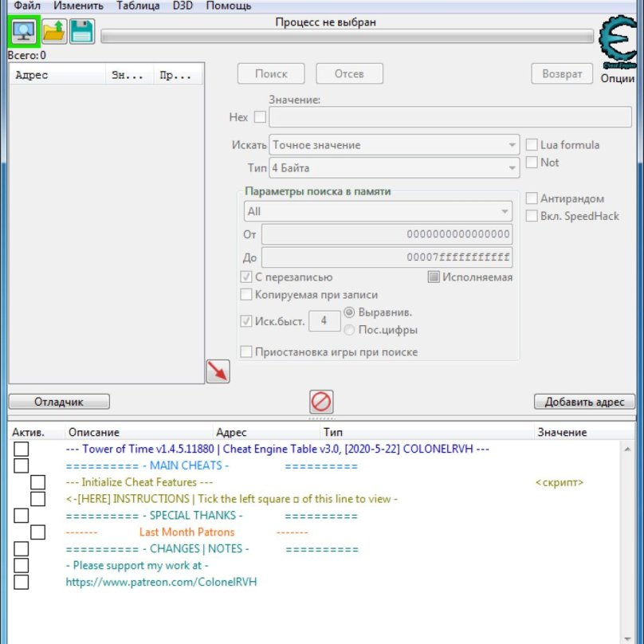Enable the Lua formula checkbox
The height and width of the screenshot is (644, 644).
coord(532,145)
